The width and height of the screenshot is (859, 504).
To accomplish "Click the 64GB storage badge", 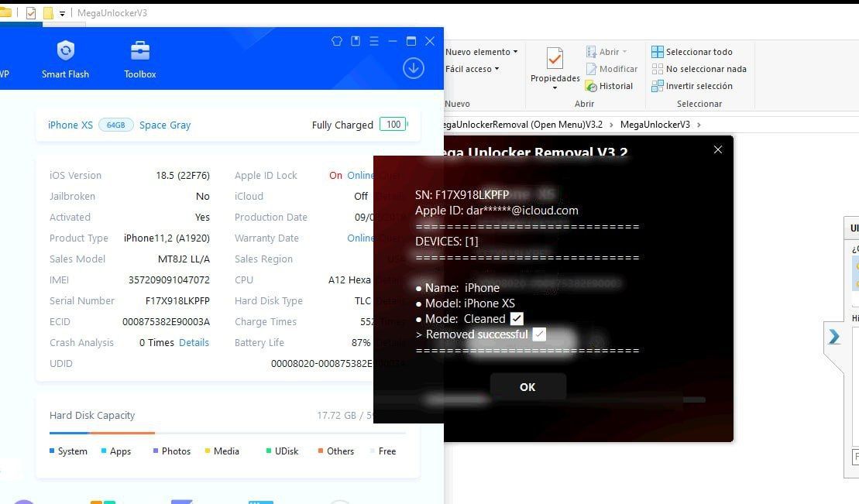I will [115, 125].
